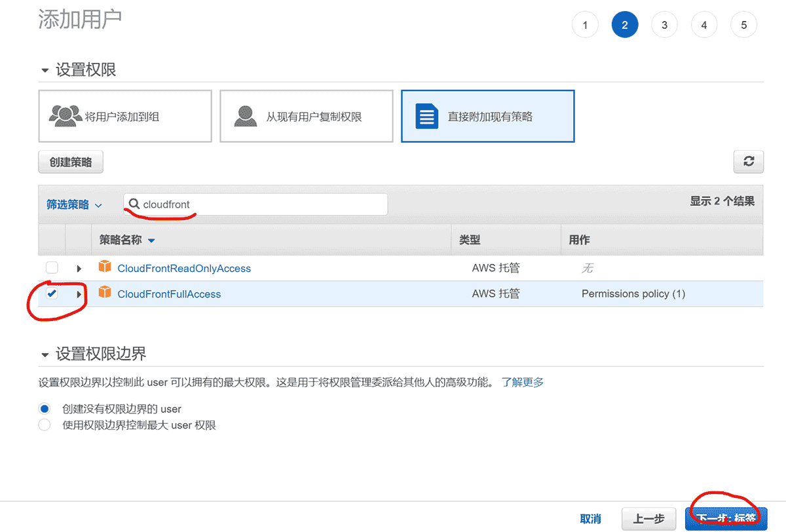The image size is (786, 532).
Task: Click the highlighted step 2 circle
Action: [x=625, y=24]
